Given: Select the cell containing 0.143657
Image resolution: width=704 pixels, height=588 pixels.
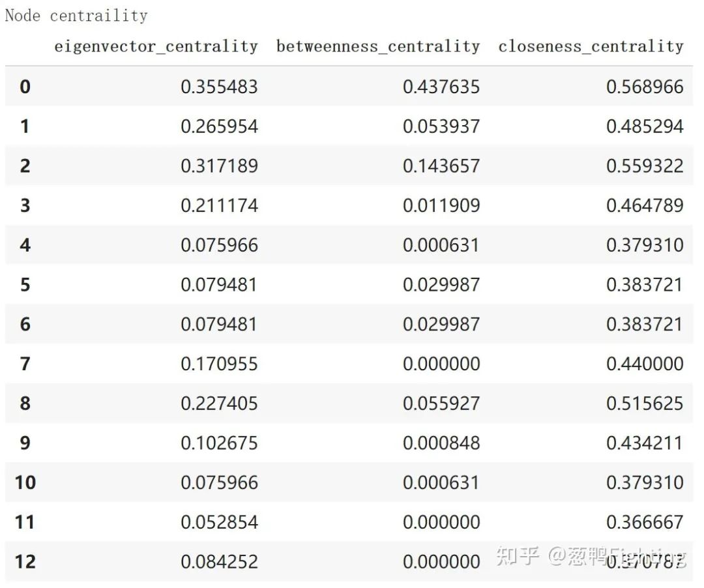Looking at the screenshot, I should (x=441, y=166).
